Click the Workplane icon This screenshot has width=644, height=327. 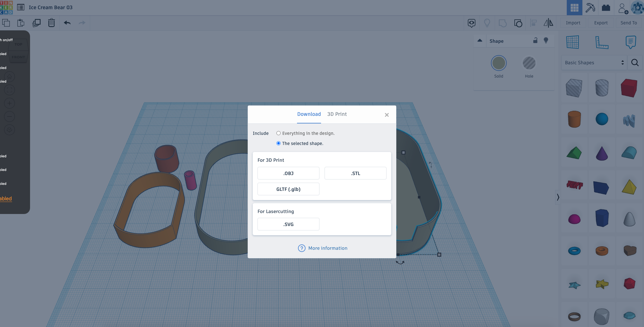pyautogui.click(x=573, y=42)
